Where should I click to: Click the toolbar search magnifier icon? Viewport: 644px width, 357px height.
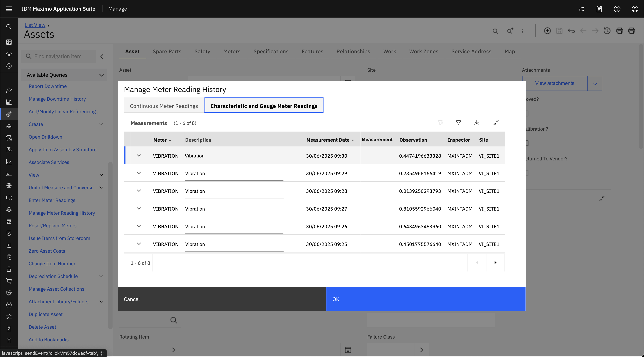[x=495, y=31]
